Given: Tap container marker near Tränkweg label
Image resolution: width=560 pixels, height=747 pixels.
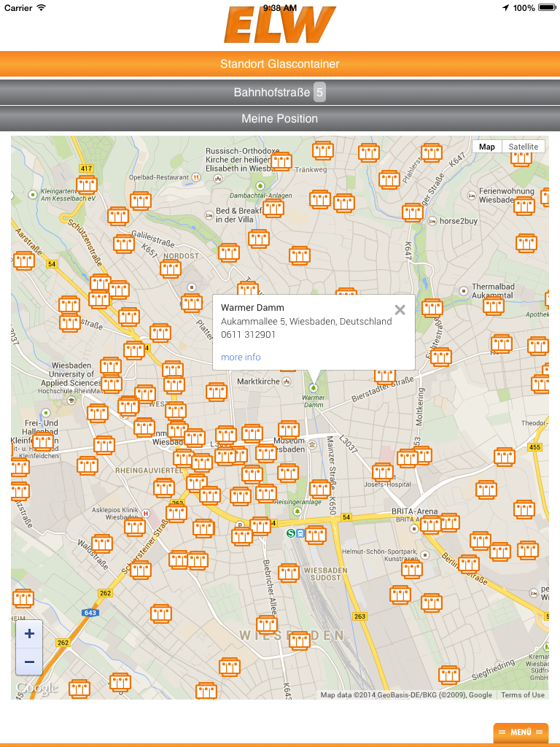Looking at the screenshot, I should (281, 161).
